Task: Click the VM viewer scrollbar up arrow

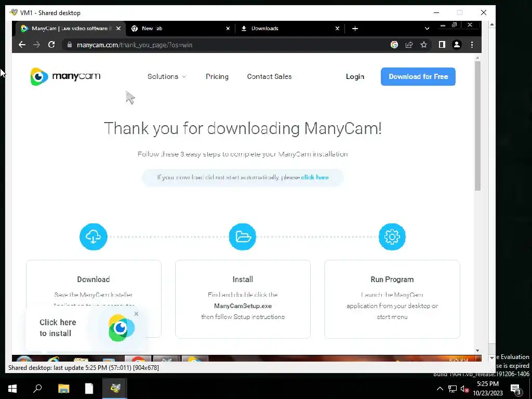Action: click(x=492, y=24)
